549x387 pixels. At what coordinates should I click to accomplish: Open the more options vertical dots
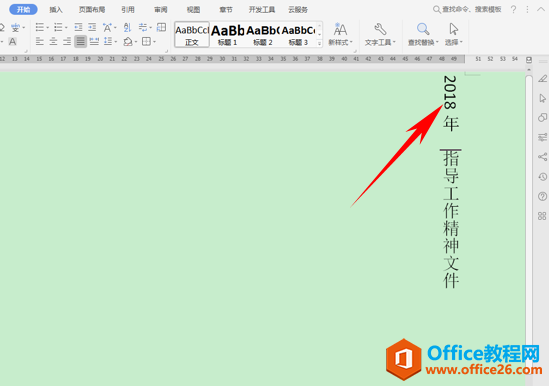527,9
